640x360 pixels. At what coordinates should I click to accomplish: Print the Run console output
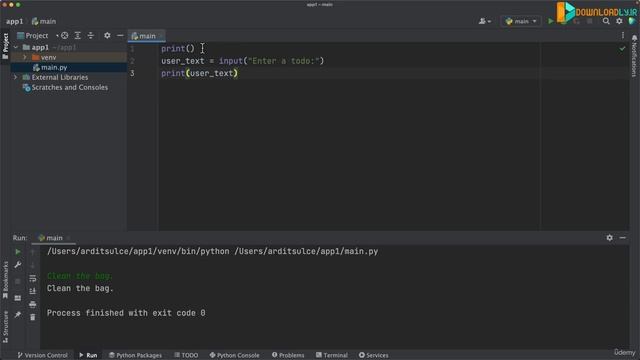click(33, 304)
